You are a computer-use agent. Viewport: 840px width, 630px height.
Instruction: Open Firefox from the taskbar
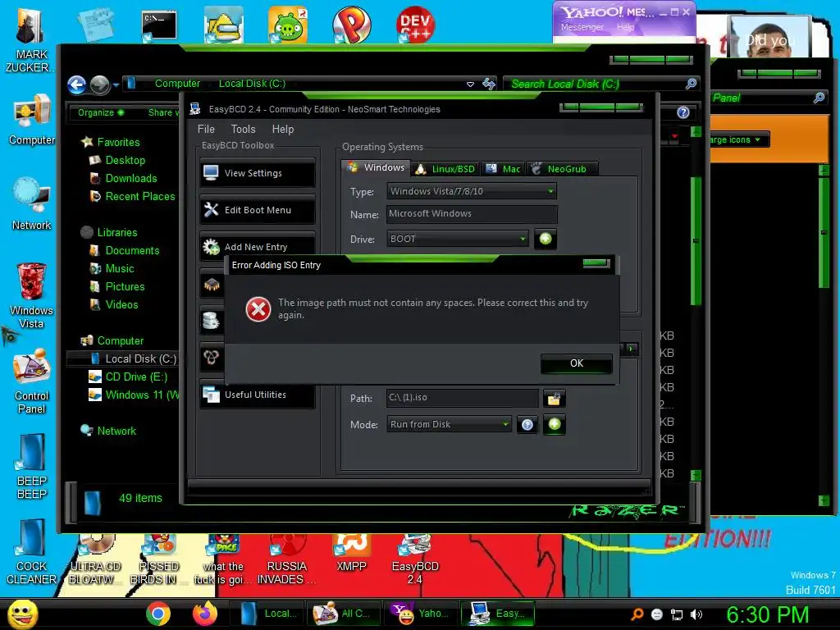click(204, 614)
